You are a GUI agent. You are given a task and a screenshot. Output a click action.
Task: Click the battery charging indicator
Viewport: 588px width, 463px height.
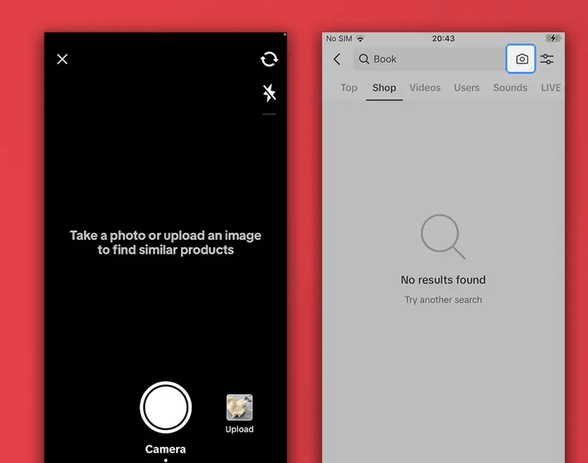point(553,38)
